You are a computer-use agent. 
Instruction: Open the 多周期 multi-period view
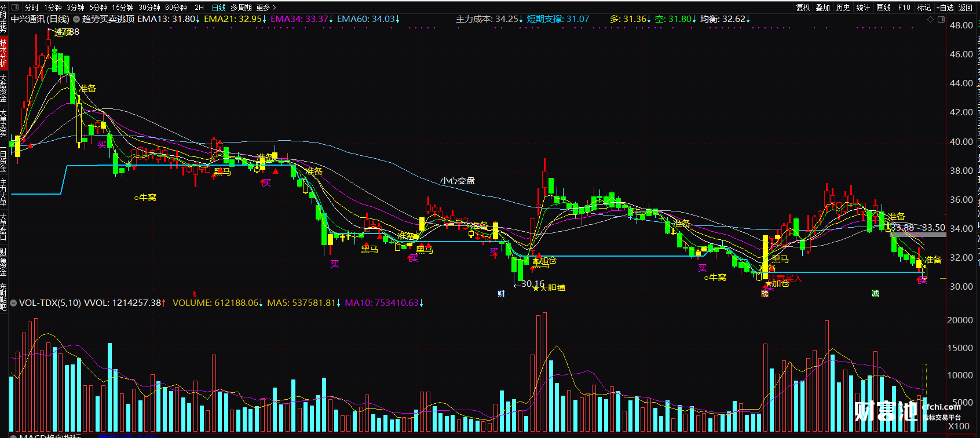(x=241, y=8)
